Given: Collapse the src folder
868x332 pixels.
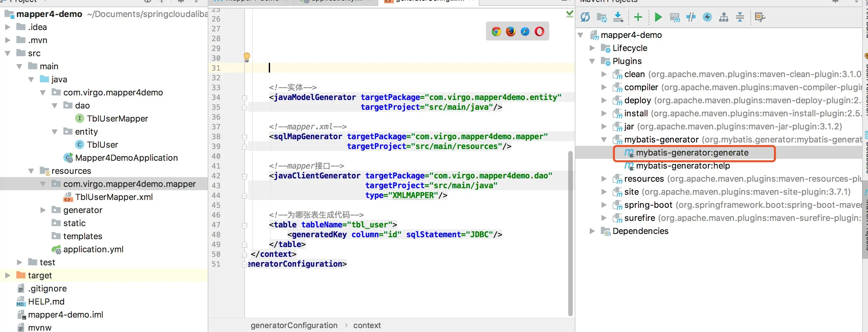Looking at the screenshot, I should click(8, 53).
